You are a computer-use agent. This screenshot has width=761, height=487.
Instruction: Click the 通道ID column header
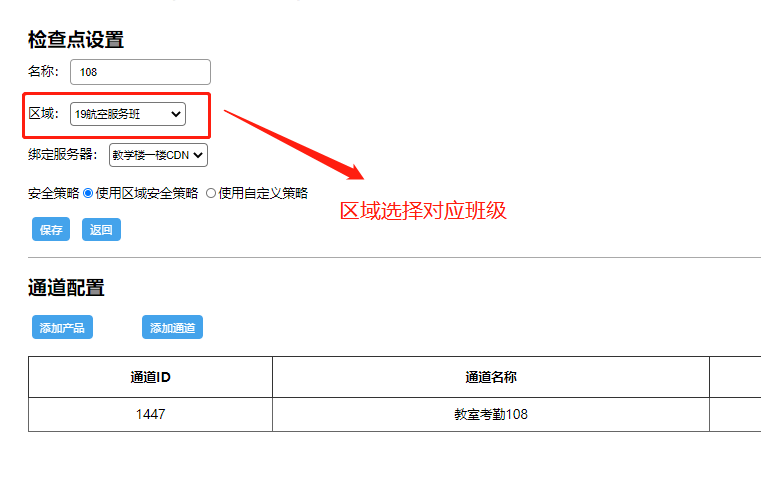150,377
